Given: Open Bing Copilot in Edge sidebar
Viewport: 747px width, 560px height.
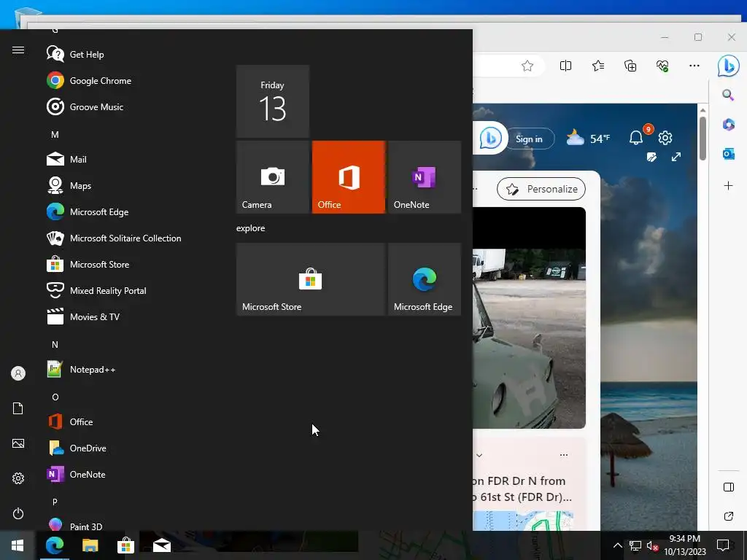Looking at the screenshot, I should [x=729, y=65].
